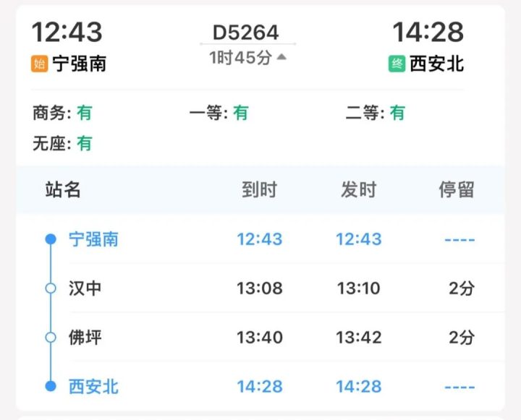The height and width of the screenshot is (420, 521).
Task: Select the 汉中 hollow stop marker
Action: (x=51, y=288)
